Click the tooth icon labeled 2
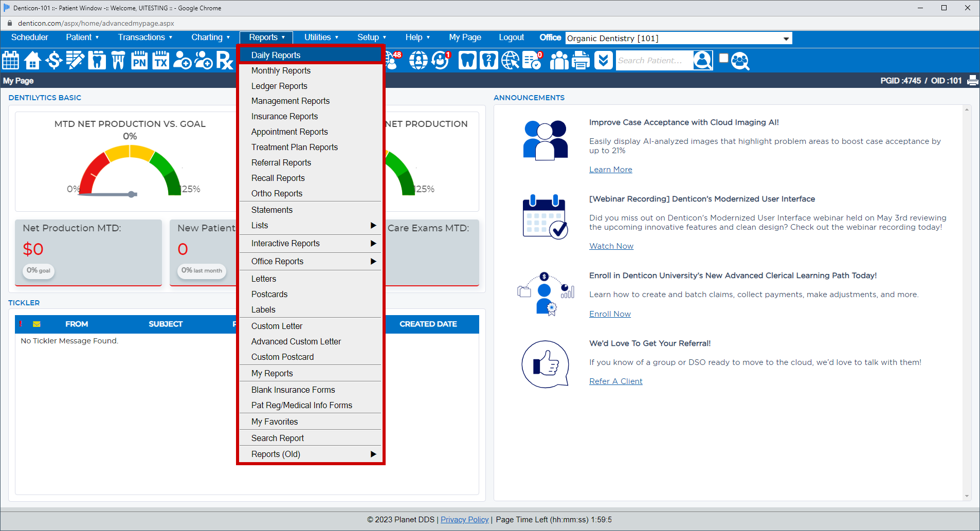 tap(489, 61)
